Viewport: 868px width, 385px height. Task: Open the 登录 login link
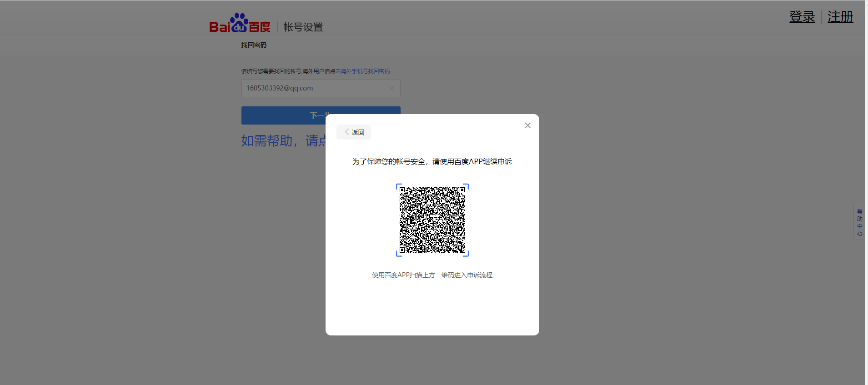(x=802, y=17)
